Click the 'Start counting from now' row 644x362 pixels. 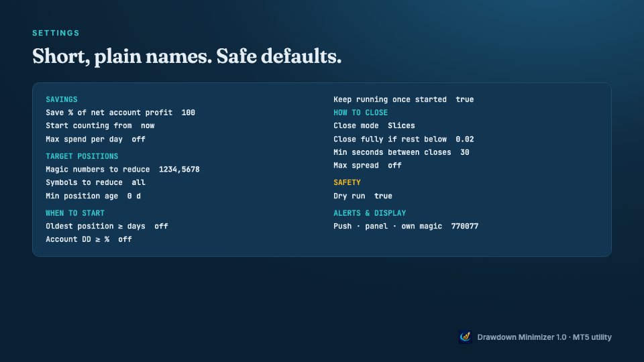(100, 125)
